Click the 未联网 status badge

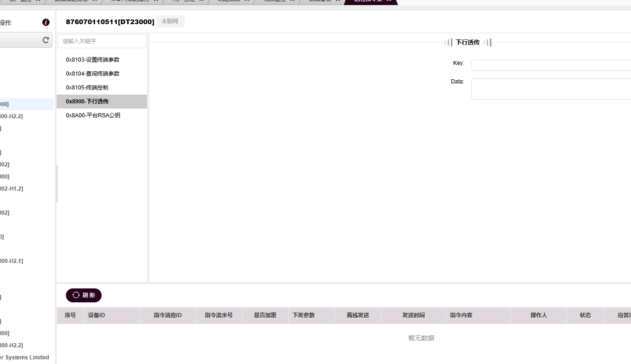coord(170,21)
